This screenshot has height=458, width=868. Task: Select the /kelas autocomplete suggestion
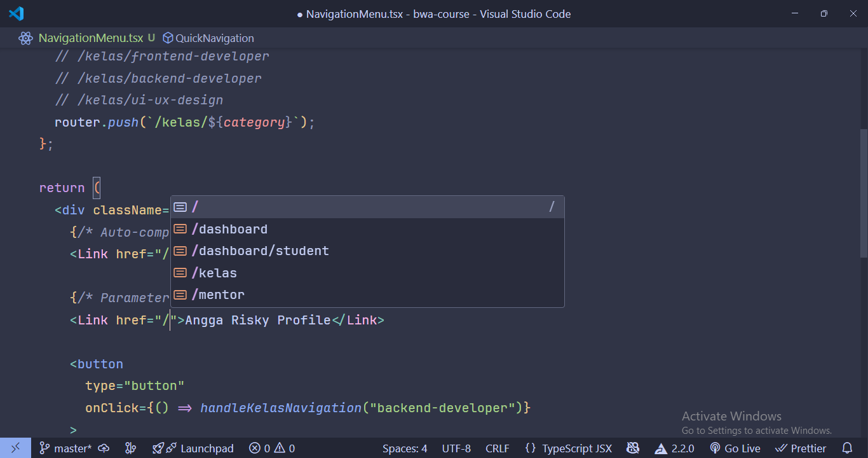(x=217, y=273)
